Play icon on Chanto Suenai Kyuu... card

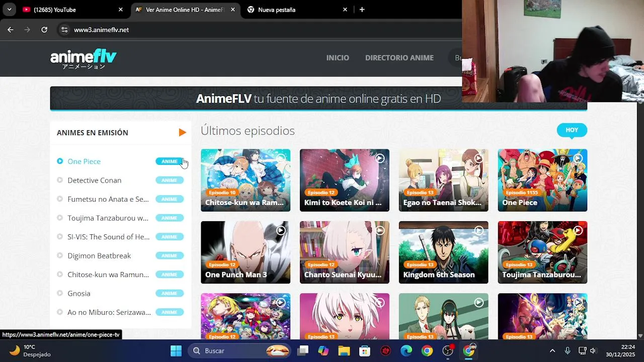pyautogui.click(x=380, y=230)
